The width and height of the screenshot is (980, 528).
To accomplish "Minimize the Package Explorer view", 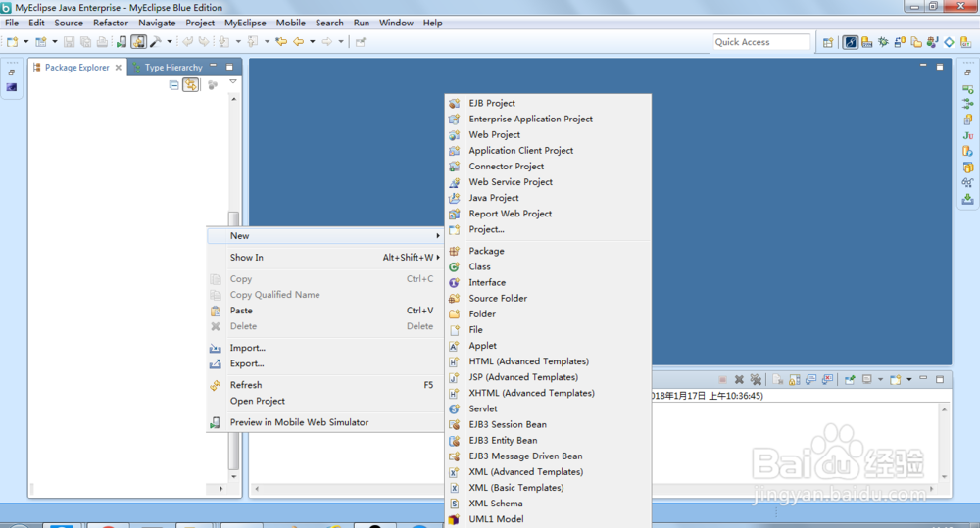I will [213, 66].
